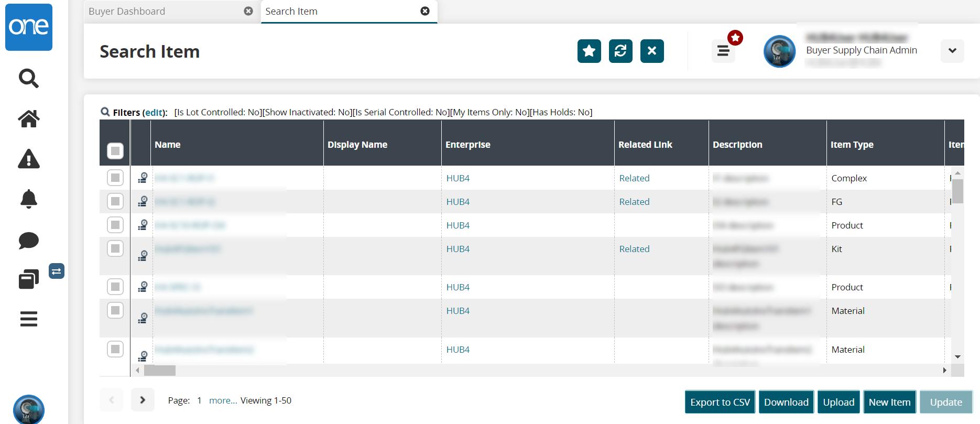The width and height of the screenshot is (980, 424).
Task: Go to next results page arrow
Action: (143, 400)
